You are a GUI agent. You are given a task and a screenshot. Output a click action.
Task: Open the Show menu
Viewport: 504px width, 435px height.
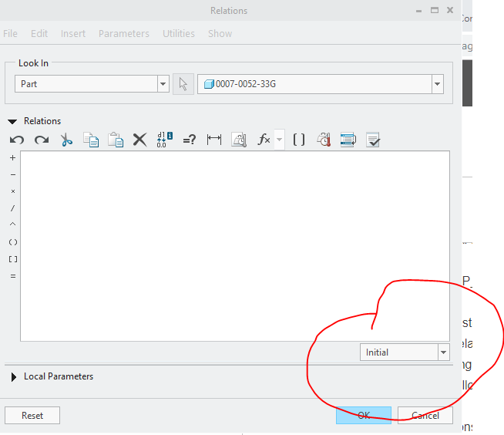tap(220, 33)
